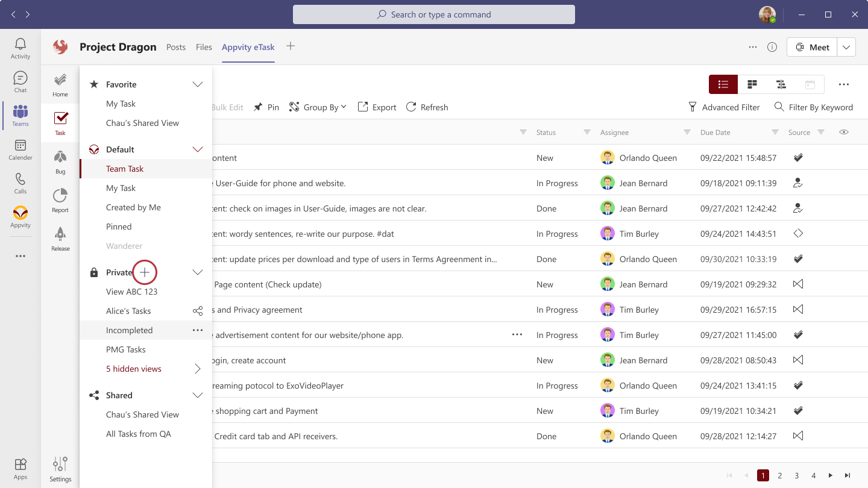Click the plus icon next to Private
Image resolution: width=868 pixels, height=488 pixels.
(145, 272)
